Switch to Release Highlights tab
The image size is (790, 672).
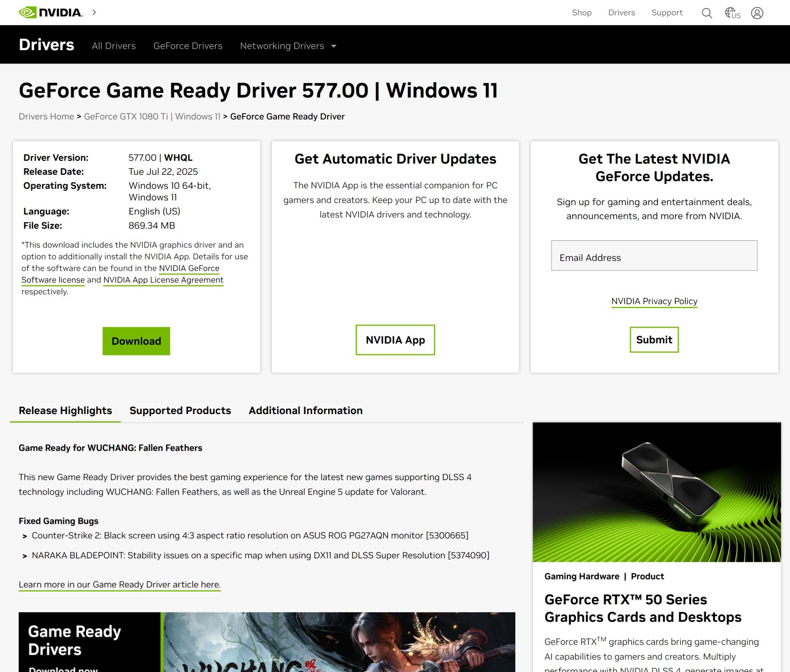66,411
